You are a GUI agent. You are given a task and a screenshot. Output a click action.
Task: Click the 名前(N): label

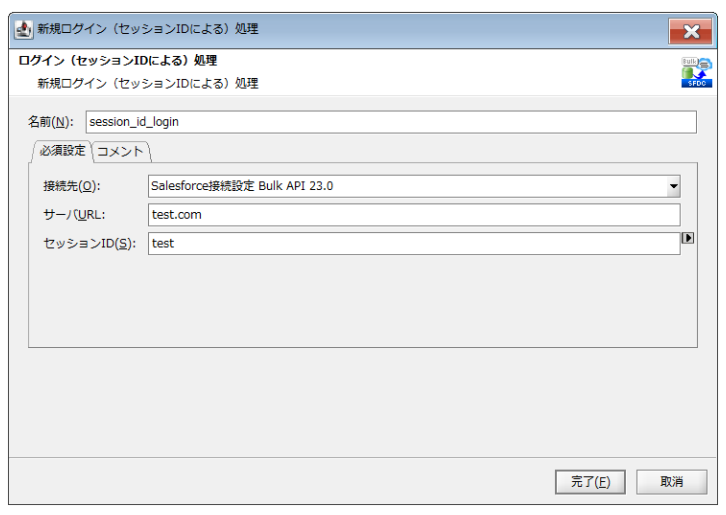click(x=50, y=122)
